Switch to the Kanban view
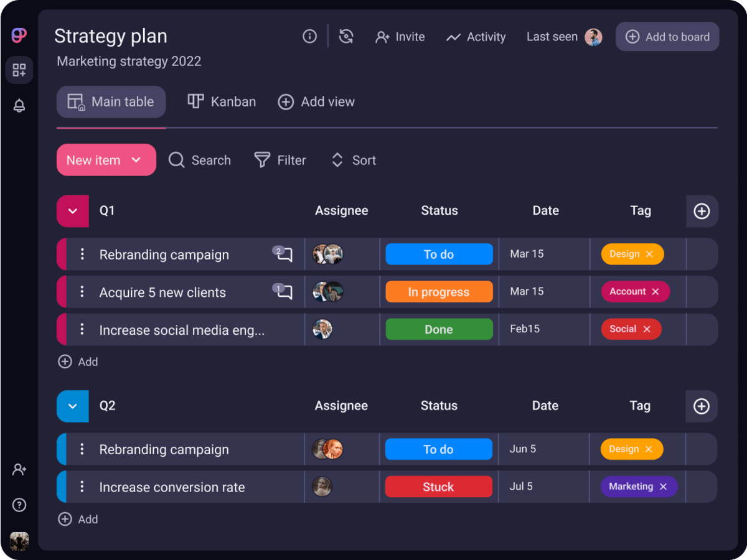747x560 pixels. pyautogui.click(x=221, y=101)
